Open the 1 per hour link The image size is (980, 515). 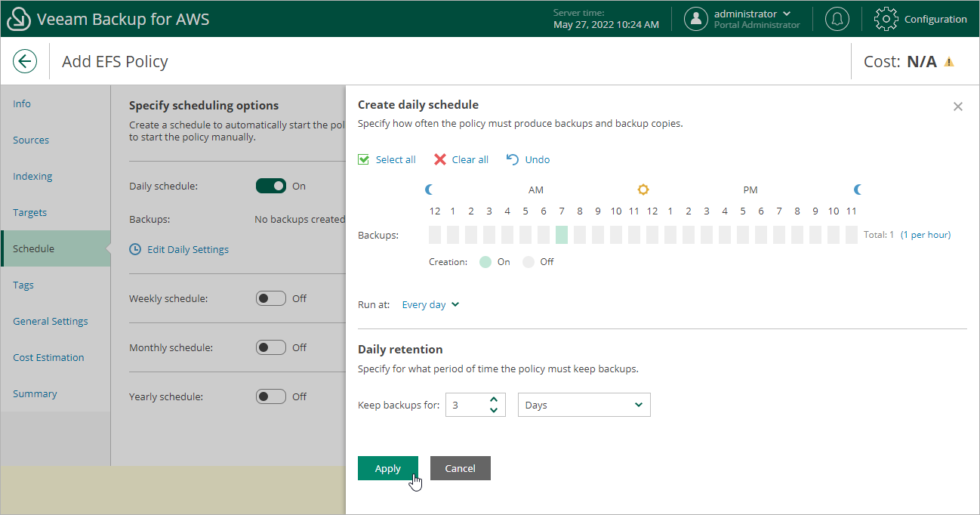tap(925, 235)
